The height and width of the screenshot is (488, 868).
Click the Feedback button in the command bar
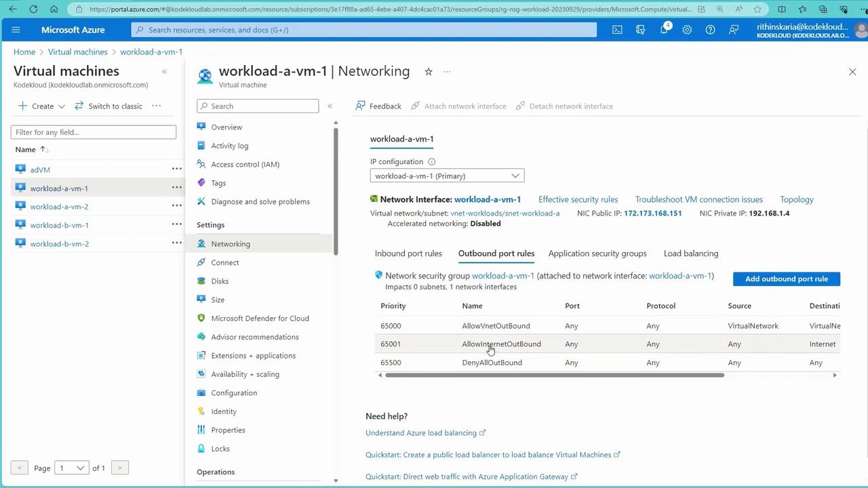pos(378,106)
